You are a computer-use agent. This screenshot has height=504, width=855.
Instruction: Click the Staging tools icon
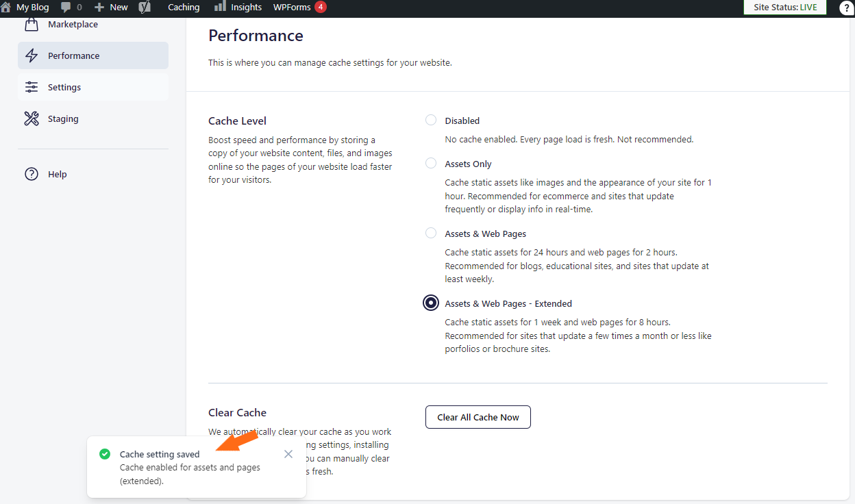[32, 119]
